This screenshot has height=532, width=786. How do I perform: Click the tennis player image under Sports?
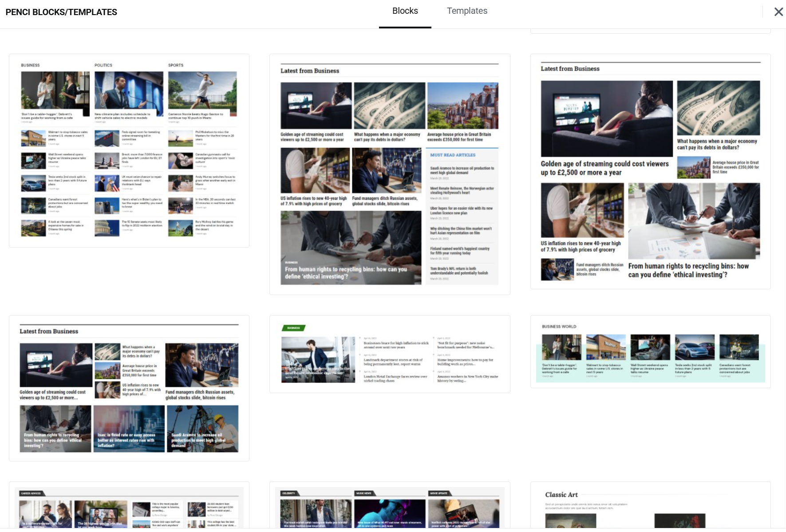coord(202,91)
